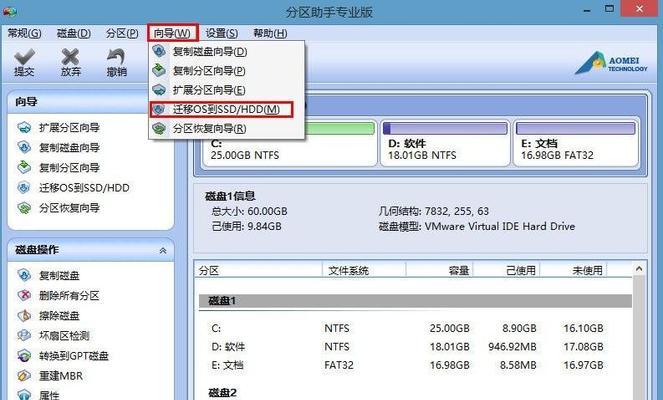Select the E: 文档 16.98GB FAT32 block

[x=576, y=143]
